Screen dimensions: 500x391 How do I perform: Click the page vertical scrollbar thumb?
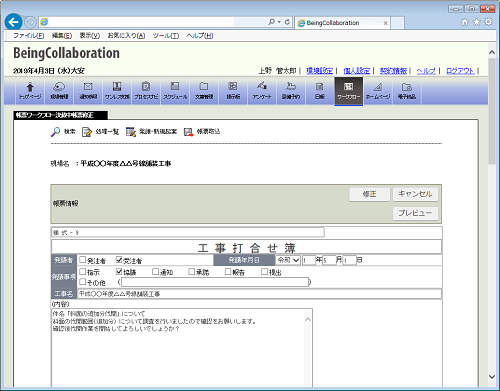click(492, 111)
